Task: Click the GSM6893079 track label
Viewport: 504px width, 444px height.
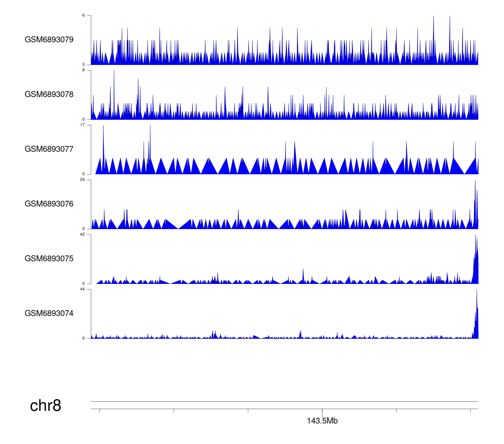Action: coord(49,40)
